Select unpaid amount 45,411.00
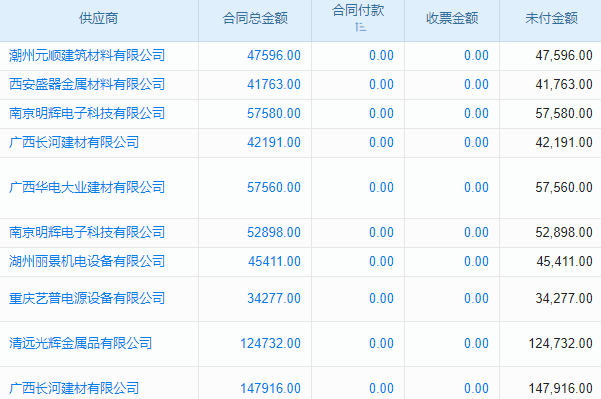 (564, 261)
